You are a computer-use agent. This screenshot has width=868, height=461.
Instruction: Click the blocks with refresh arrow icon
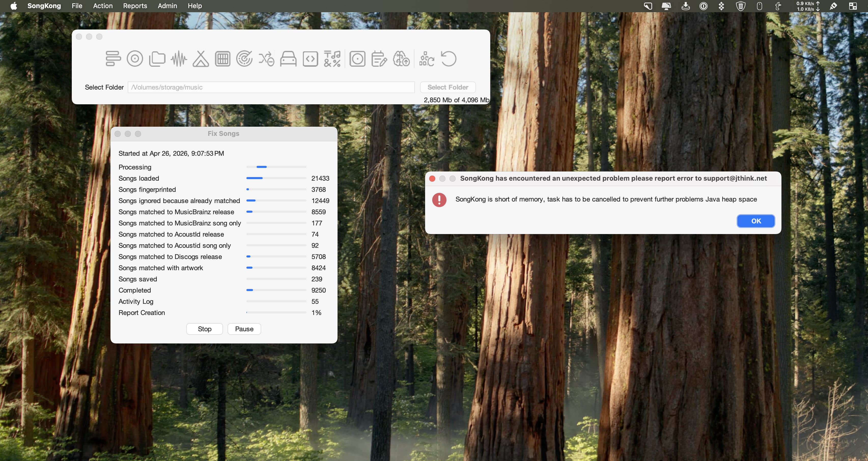click(x=427, y=59)
